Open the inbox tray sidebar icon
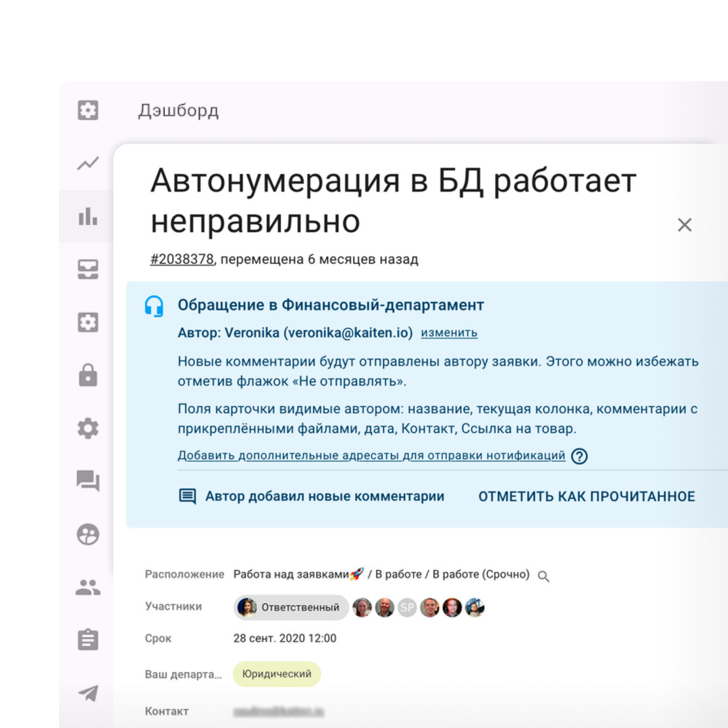 coord(88,269)
